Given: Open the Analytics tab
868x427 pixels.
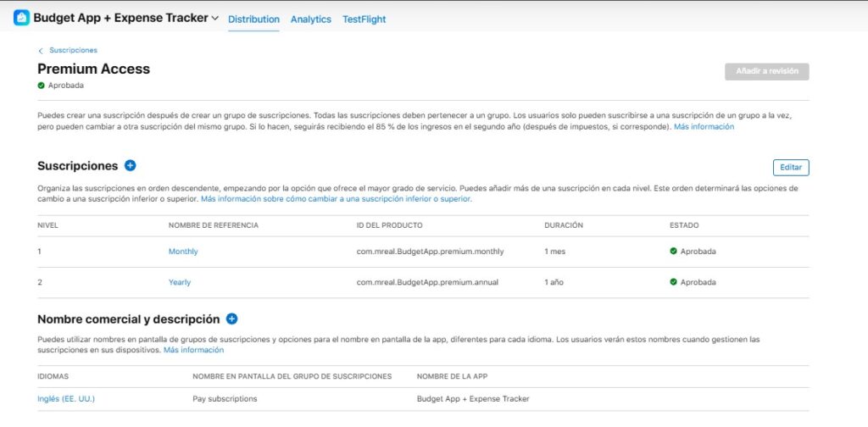Looking at the screenshot, I should pos(310,19).
